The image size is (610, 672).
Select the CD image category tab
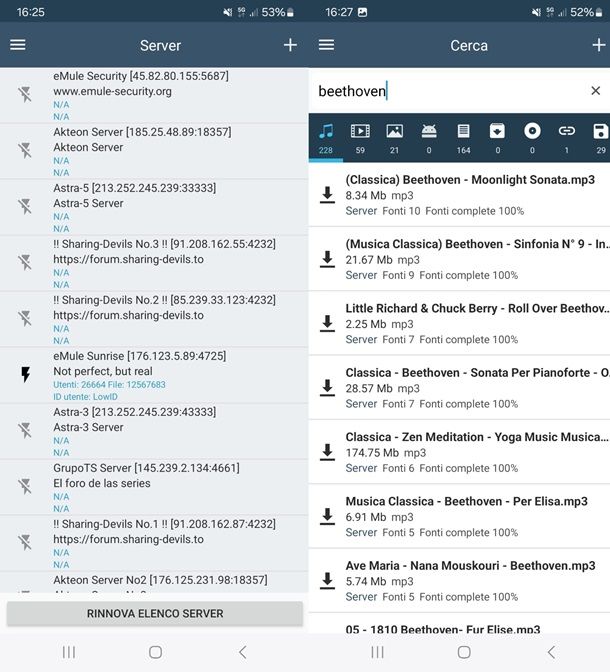[x=532, y=138]
